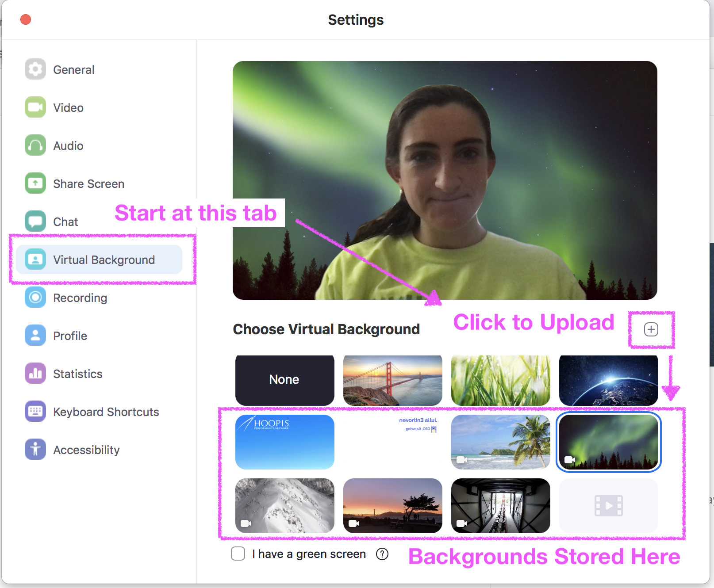This screenshot has width=714, height=588.
Task: Select the HOOPIS blue background thumbnail
Action: pos(284,442)
